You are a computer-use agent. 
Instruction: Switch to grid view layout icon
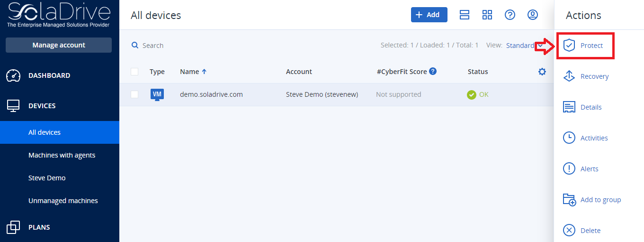(x=487, y=15)
